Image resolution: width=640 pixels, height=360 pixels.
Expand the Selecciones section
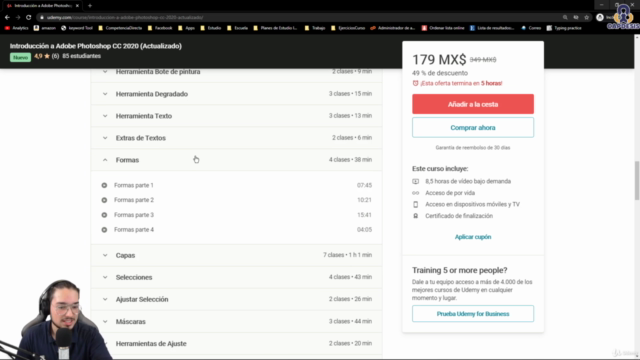click(236, 277)
